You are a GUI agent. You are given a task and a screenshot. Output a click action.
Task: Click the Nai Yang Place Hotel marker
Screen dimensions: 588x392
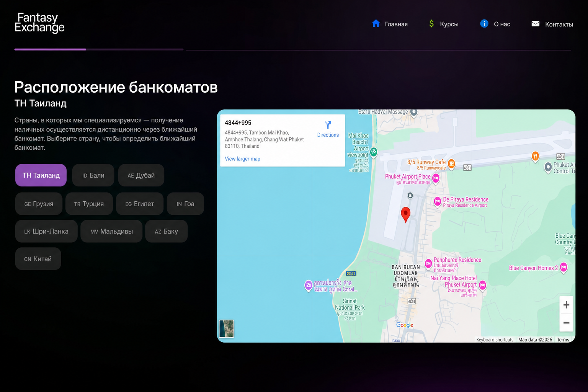(483, 285)
